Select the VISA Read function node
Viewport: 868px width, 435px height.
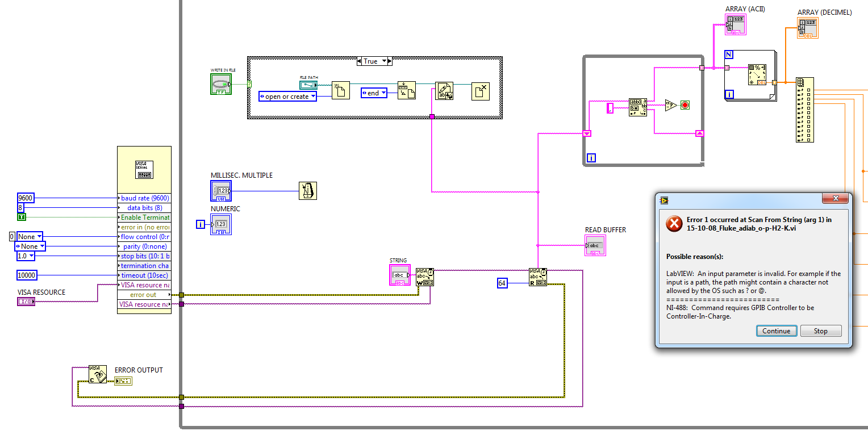538,277
